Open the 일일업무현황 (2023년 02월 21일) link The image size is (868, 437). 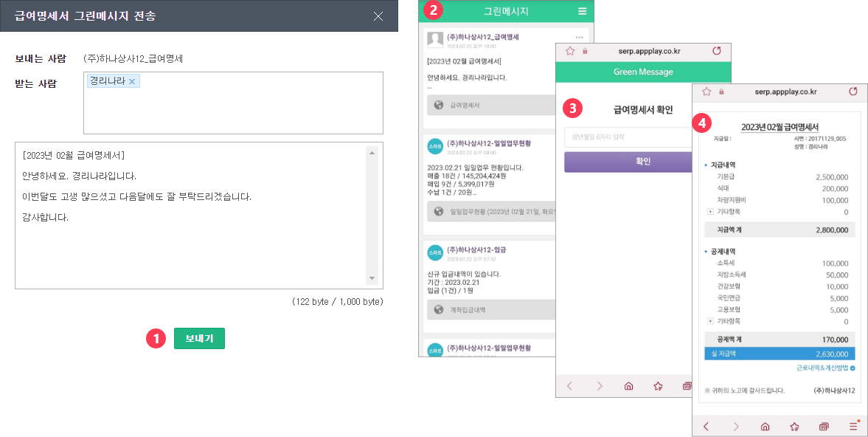pyautogui.click(x=492, y=211)
